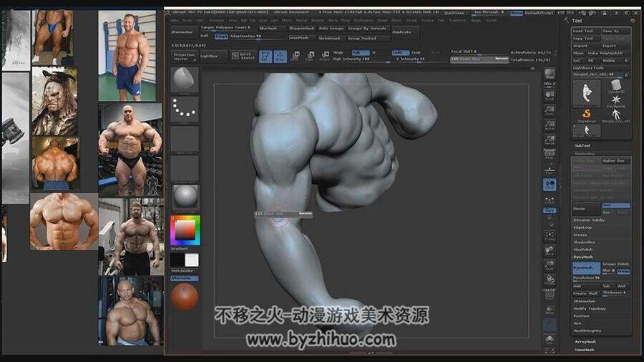
Task: Select the white secondary color swatch
Action: tap(192, 260)
